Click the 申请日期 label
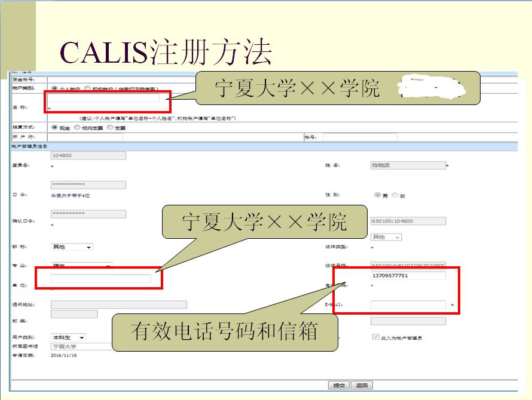This screenshot has width=532, height=400. click(x=23, y=355)
